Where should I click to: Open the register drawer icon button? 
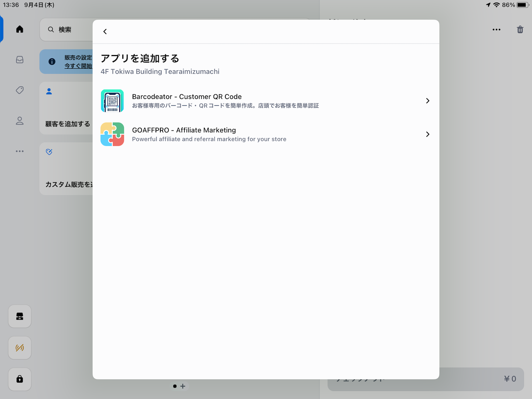[x=20, y=316]
